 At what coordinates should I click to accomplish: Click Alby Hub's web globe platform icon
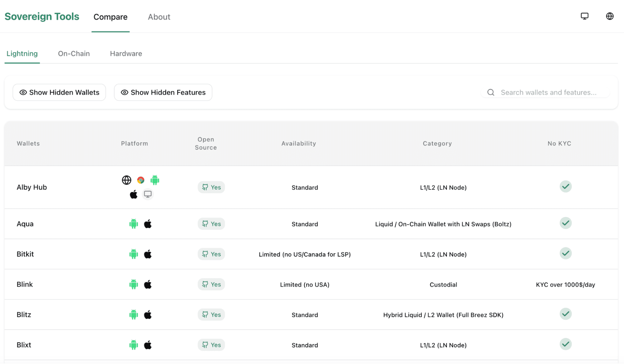126,180
